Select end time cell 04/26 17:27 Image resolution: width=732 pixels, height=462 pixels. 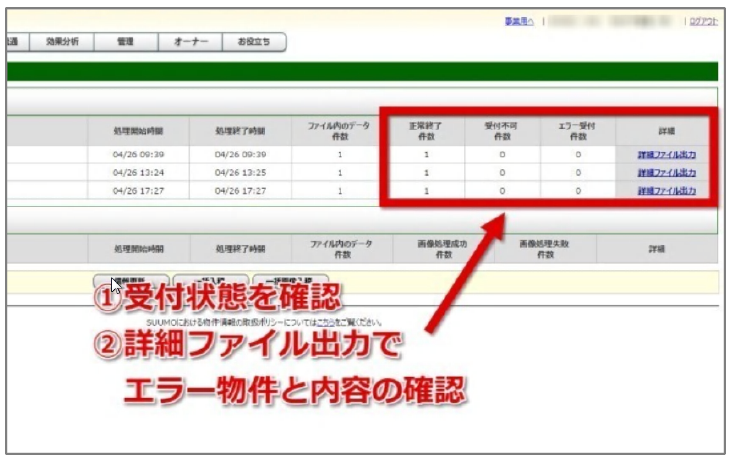[x=240, y=191]
